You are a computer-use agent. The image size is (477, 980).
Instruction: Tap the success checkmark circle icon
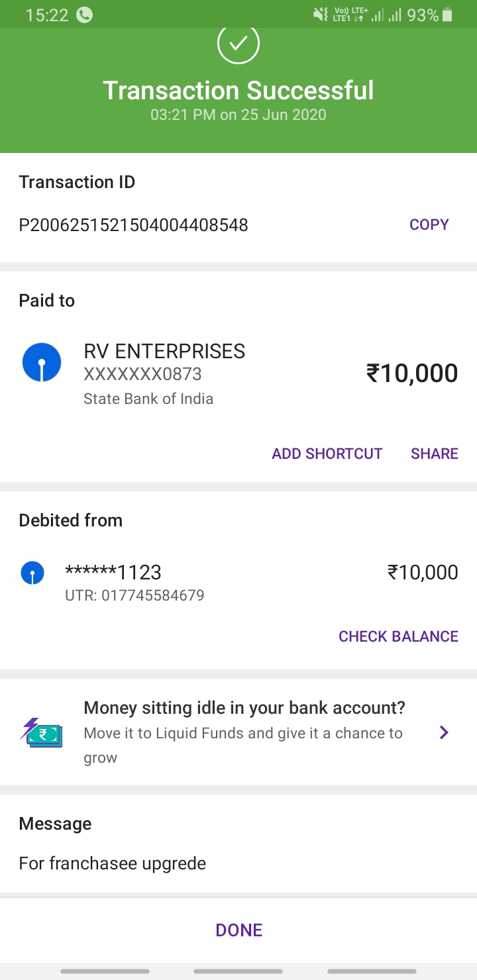coord(238,44)
